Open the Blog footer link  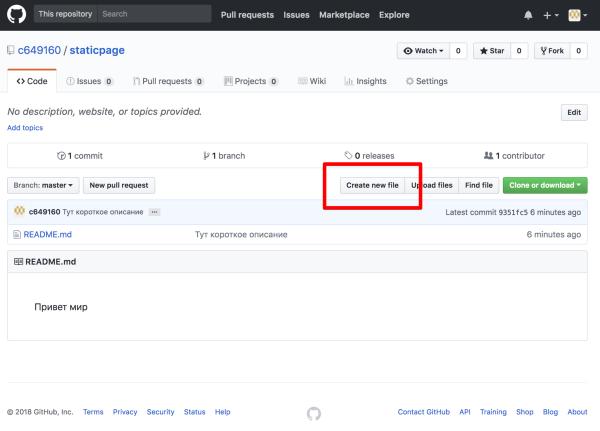pos(550,412)
